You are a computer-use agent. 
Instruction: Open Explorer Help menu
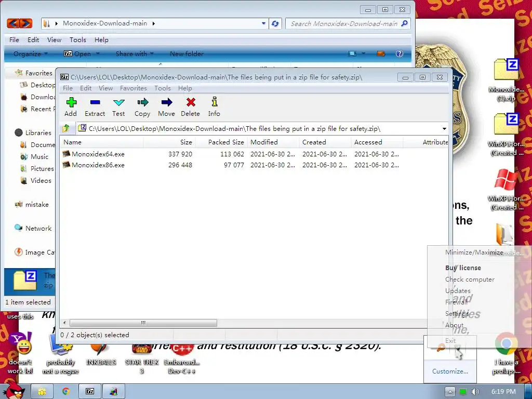[101, 39]
